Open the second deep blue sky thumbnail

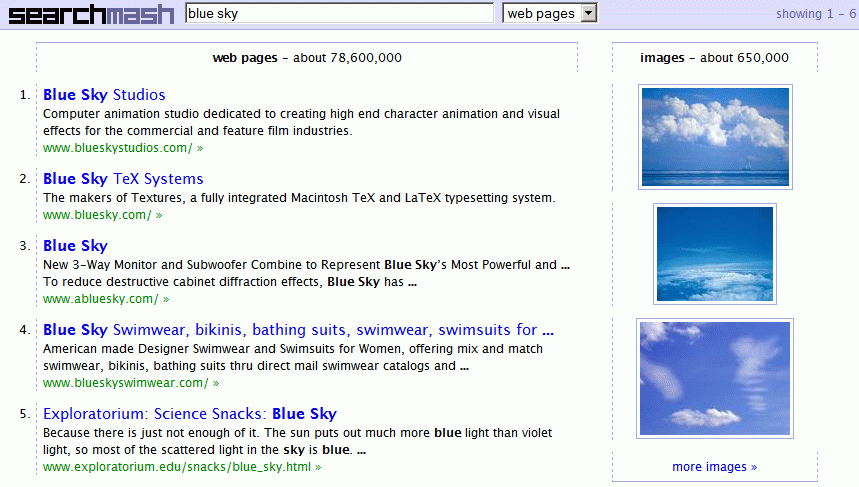coord(715,254)
